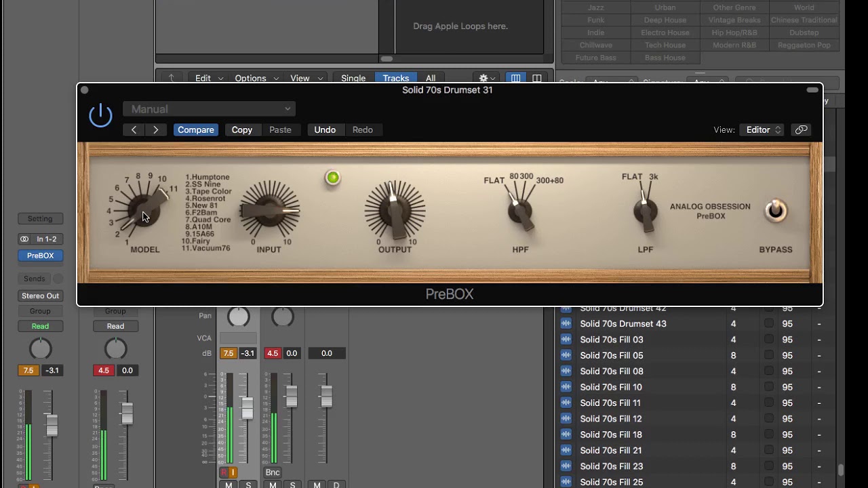The height and width of the screenshot is (488, 868).
Task: Click the green LED on PreBOX panel
Action: [332, 178]
